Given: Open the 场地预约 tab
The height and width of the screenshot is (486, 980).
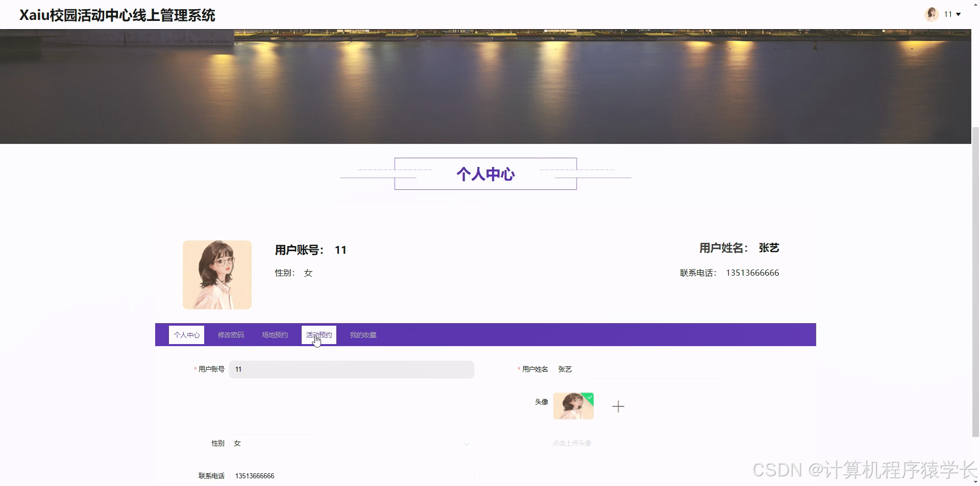Looking at the screenshot, I should point(274,334).
